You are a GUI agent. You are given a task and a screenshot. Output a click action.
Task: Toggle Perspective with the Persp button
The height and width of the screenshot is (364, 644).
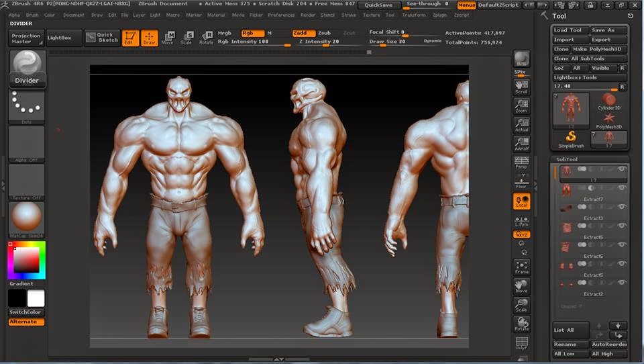pos(521,163)
